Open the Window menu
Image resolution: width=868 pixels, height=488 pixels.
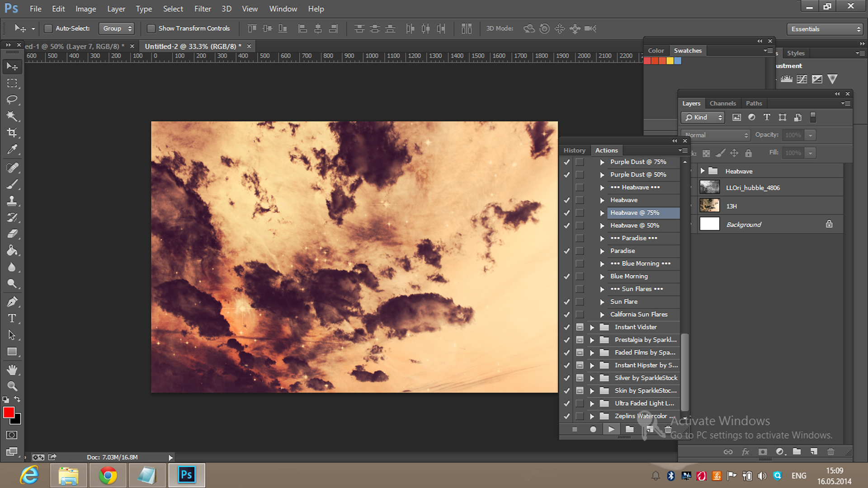click(283, 9)
